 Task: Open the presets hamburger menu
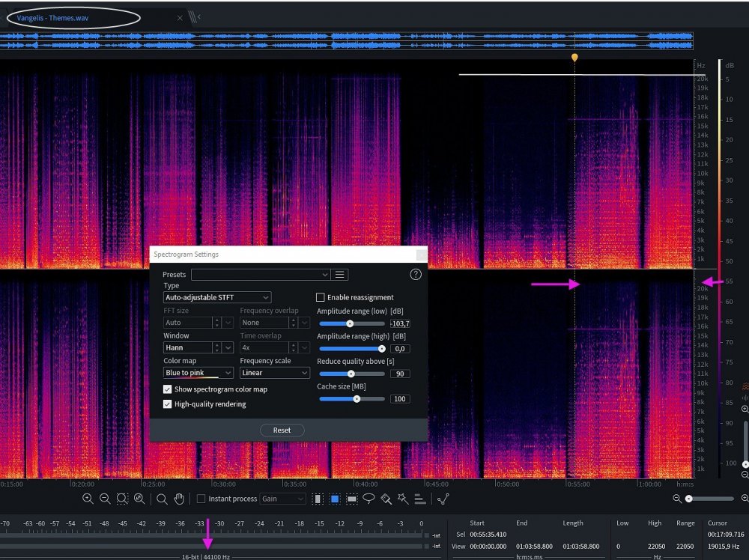coord(339,275)
